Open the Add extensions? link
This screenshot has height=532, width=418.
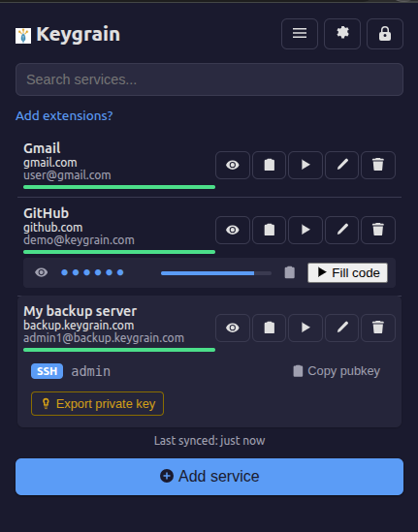(64, 115)
